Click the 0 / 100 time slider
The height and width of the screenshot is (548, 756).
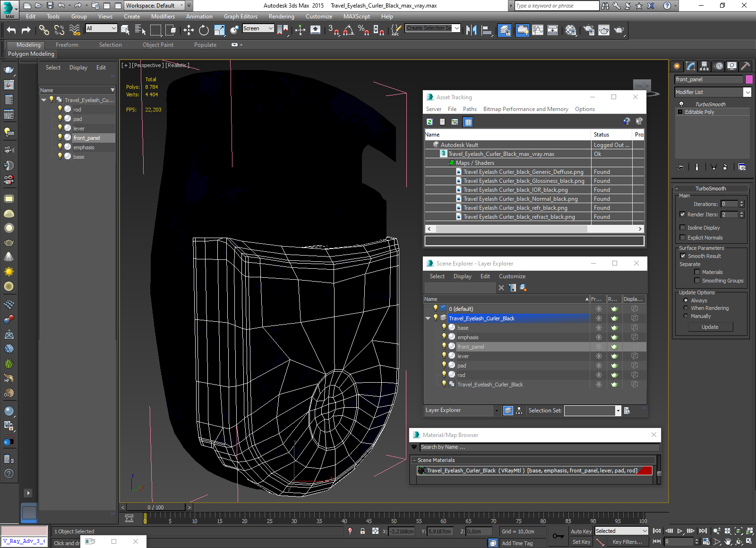[x=156, y=507]
